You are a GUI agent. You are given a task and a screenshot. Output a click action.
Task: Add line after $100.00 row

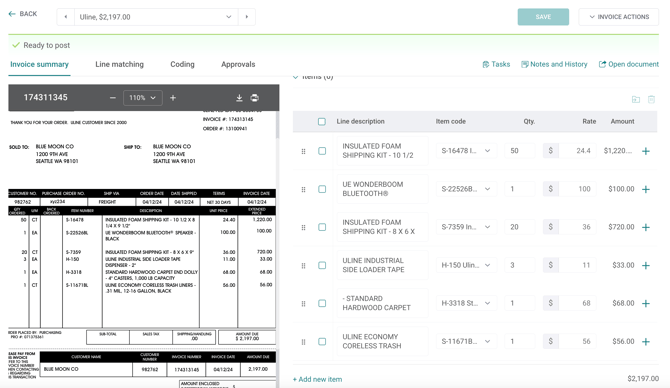646,189
